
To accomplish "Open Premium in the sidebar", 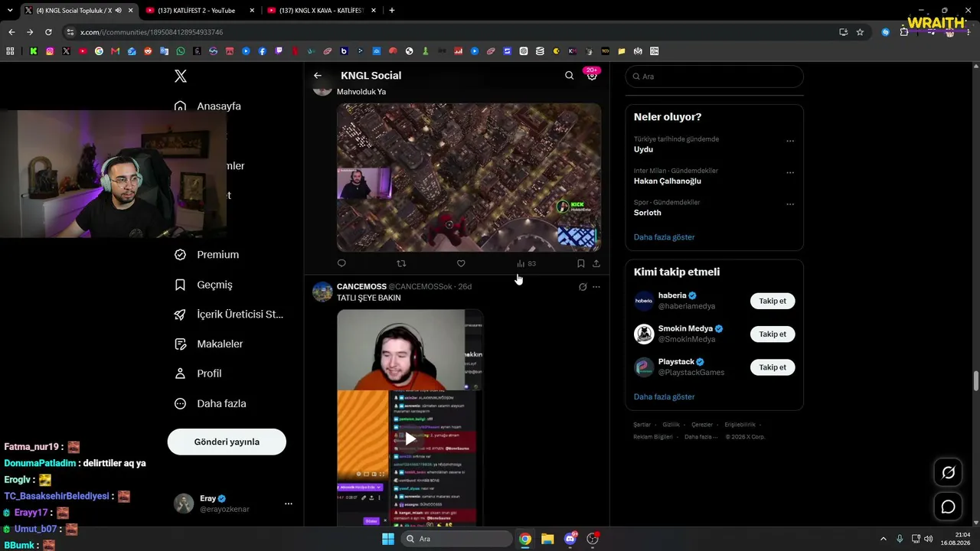I will pos(207,255).
